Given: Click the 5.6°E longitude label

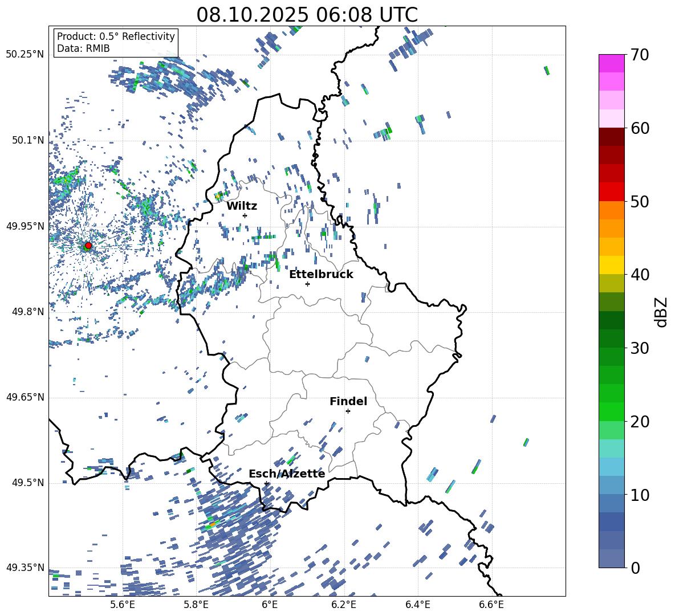Looking at the screenshot, I should pos(123,605).
